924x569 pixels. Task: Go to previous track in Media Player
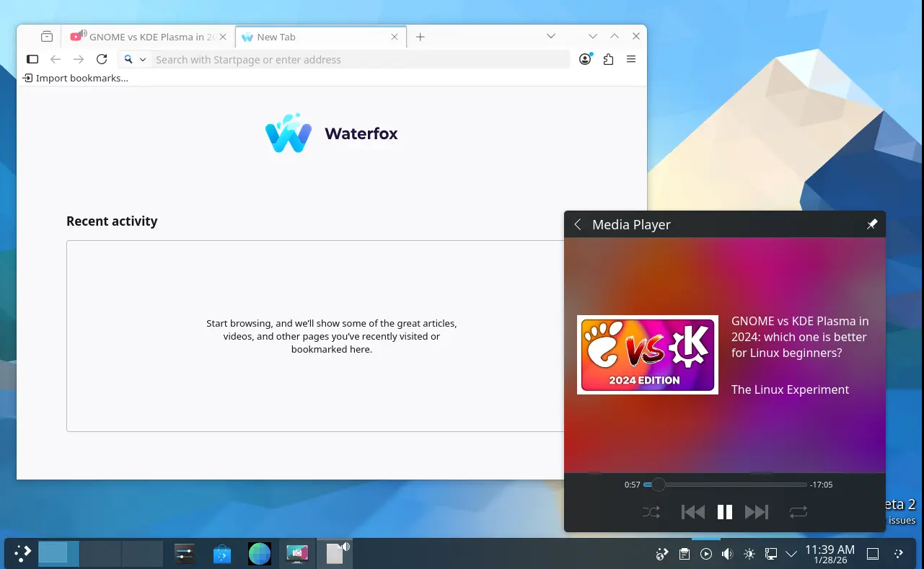tap(692, 512)
